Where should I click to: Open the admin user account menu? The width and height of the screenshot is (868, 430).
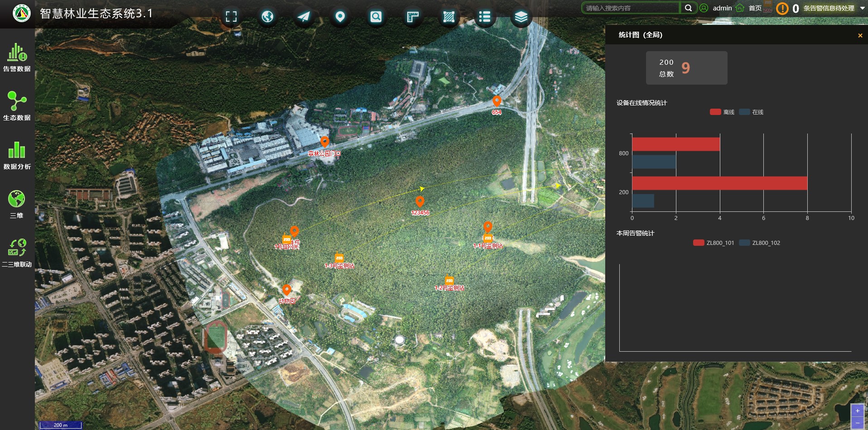coord(722,8)
